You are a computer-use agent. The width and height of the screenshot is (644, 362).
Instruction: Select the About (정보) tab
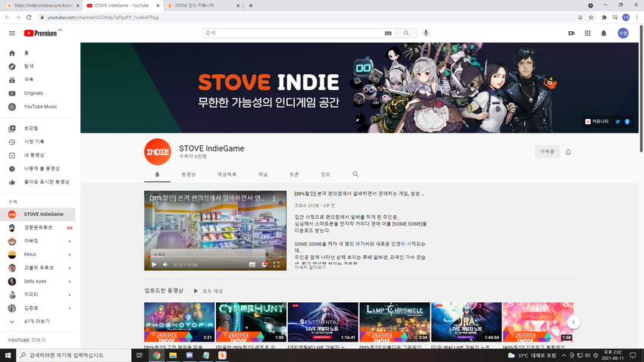(325, 174)
